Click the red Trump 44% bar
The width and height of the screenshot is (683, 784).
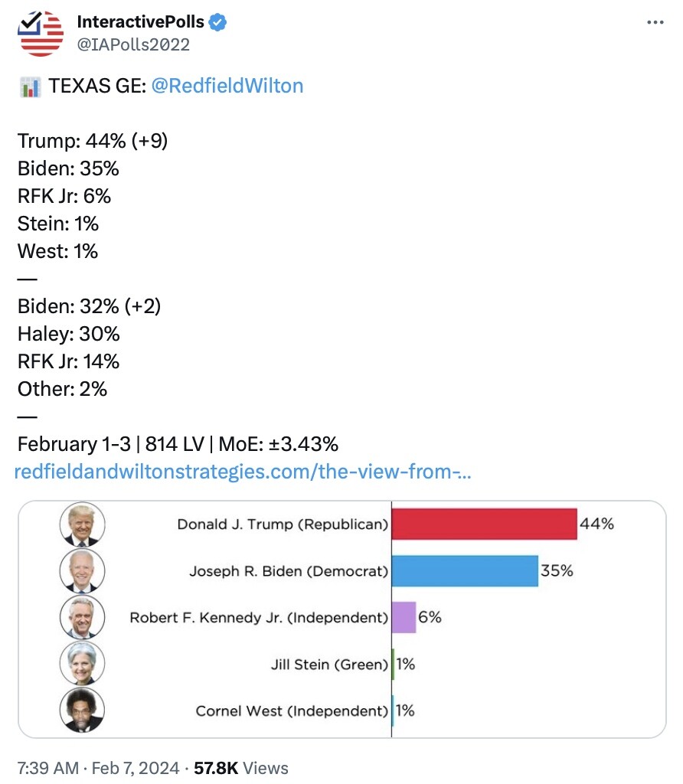pos(484,524)
